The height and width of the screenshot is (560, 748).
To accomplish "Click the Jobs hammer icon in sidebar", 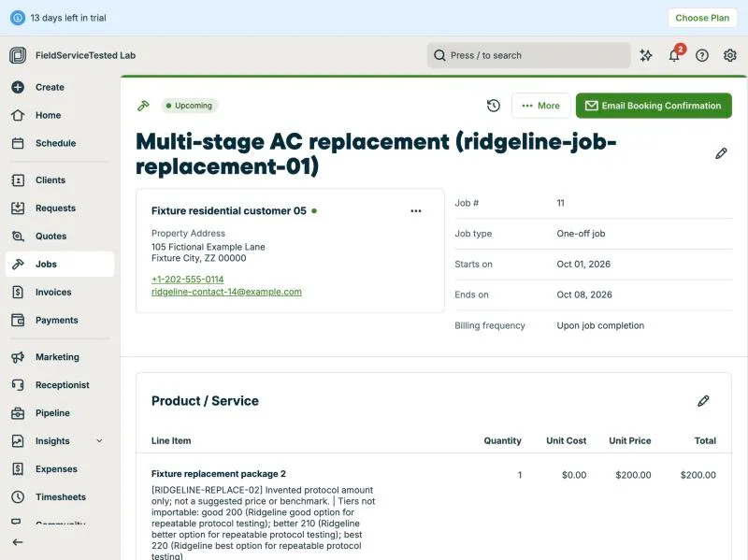I will pos(18,264).
